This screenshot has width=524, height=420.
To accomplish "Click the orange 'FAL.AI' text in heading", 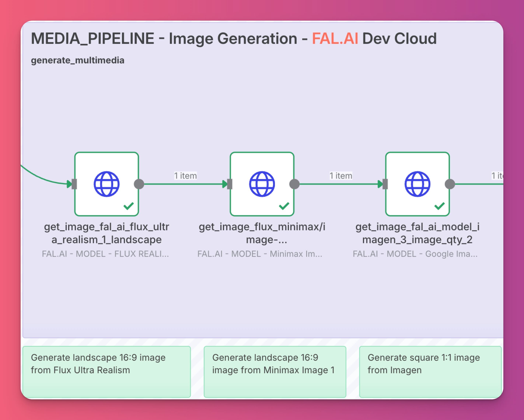I will click(x=335, y=39).
